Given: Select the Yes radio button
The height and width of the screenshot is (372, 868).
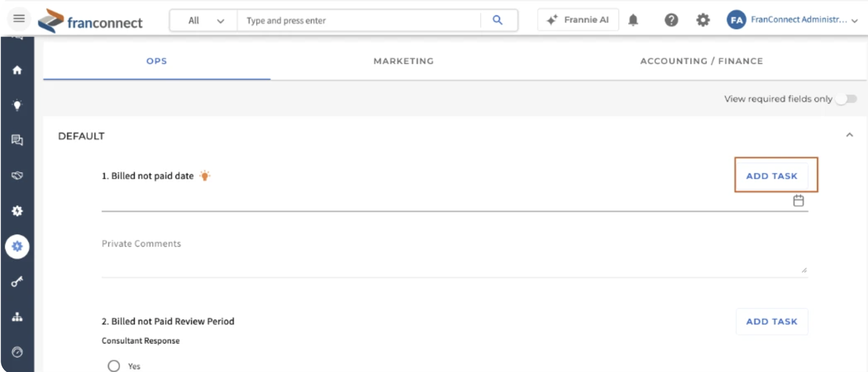Looking at the screenshot, I should pyautogui.click(x=114, y=366).
